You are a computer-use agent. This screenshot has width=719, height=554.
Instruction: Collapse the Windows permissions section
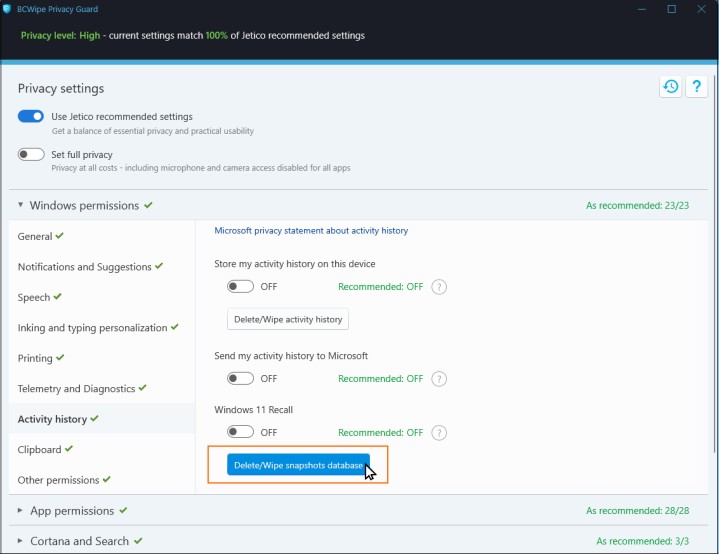coord(22,206)
